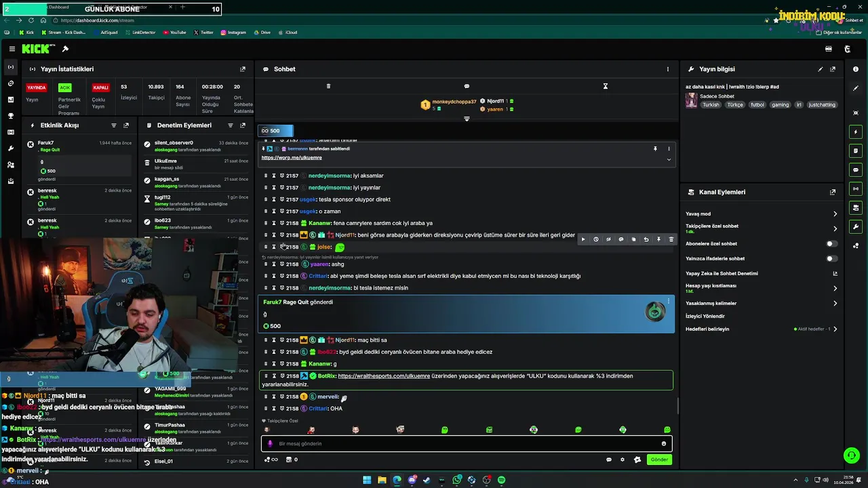Pop out the Yayın İstatistikleri panel
The height and width of the screenshot is (488, 868).
pos(243,69)
